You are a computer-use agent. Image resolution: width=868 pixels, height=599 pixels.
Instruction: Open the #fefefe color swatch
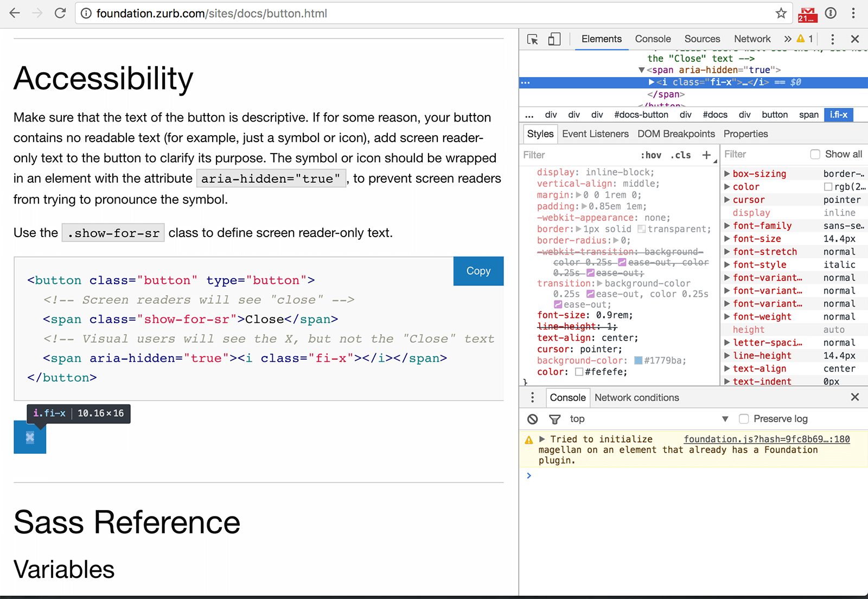tap(579, 372)
